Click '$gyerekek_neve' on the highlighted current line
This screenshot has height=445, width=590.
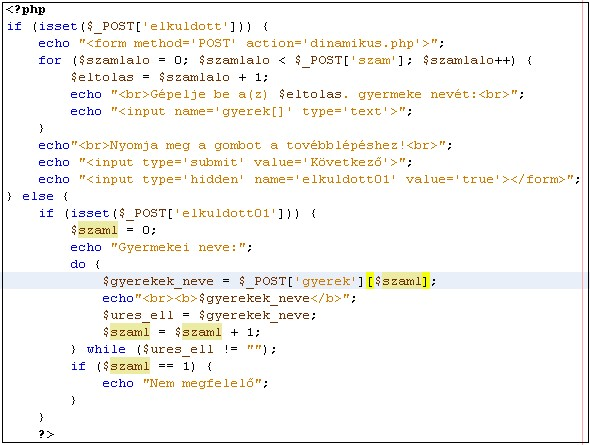pyautogui.click(x=158, y=281)
